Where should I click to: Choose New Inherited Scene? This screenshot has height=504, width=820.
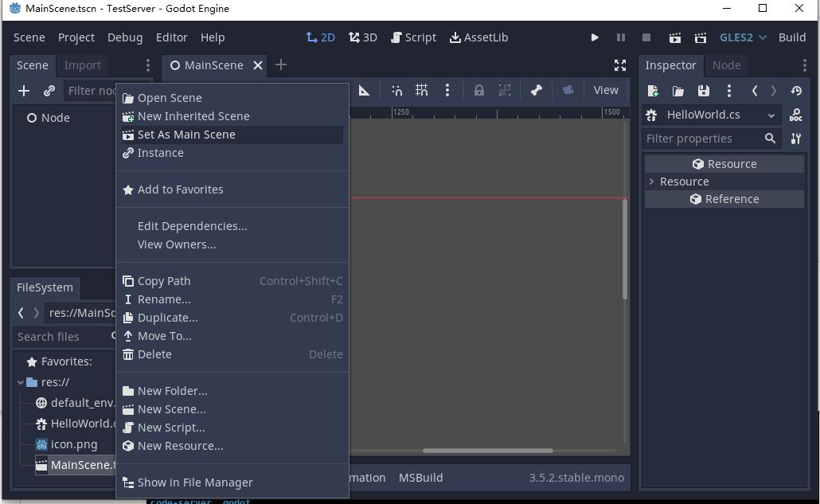coord(232,116)
